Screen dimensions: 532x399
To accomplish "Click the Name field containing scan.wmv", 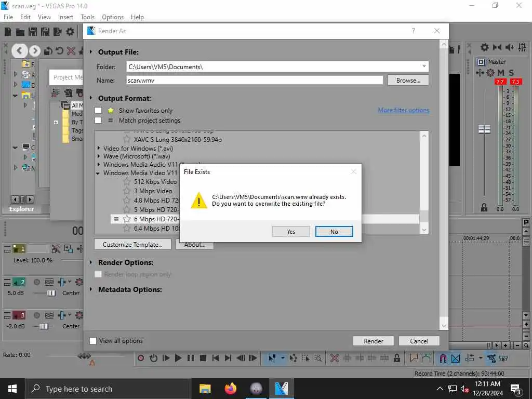I will (255, 81).
